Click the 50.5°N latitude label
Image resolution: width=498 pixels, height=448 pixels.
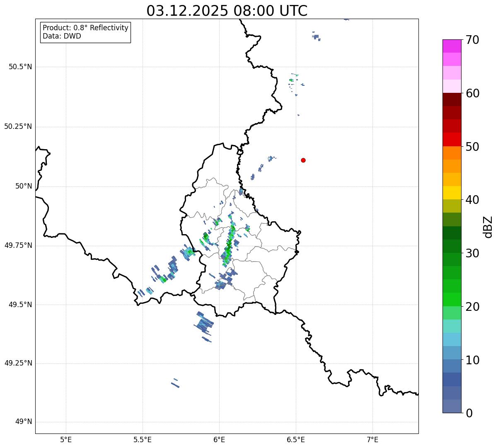point(20,67)
